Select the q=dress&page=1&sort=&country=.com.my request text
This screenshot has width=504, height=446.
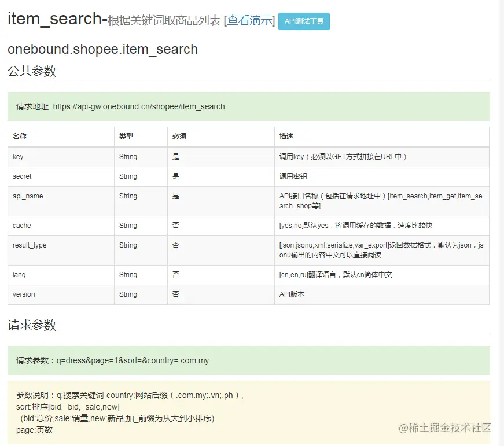133,360
